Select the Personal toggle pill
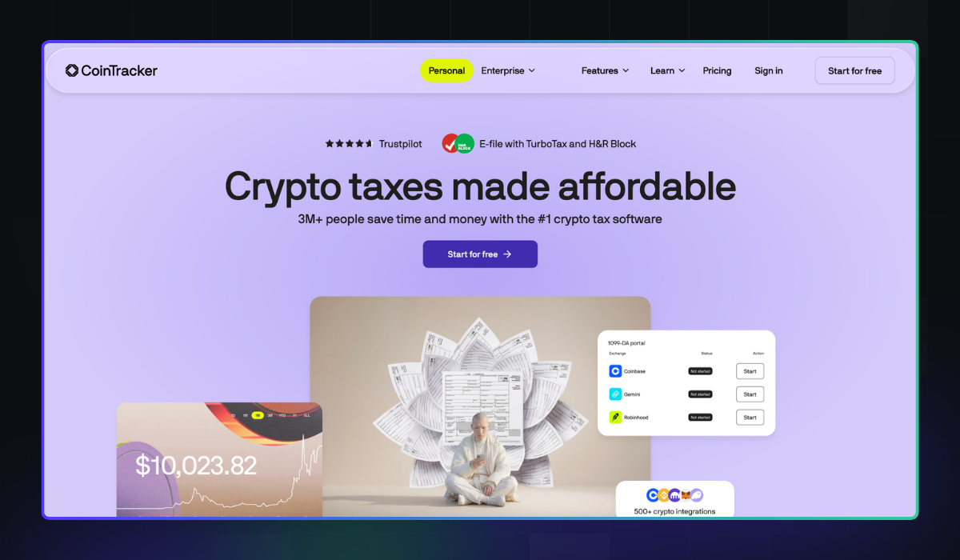The image size is (960, 560). tap(446, 70)
